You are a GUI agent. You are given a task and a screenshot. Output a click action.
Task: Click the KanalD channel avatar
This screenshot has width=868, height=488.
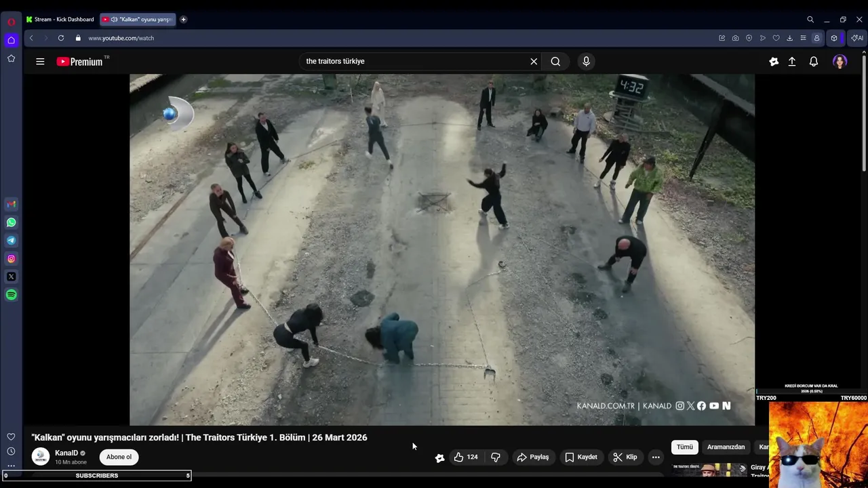(41, 457)
